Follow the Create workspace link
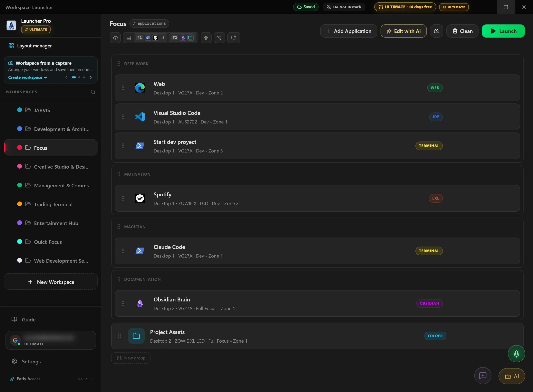533x392 pixels. coord(28,77)
